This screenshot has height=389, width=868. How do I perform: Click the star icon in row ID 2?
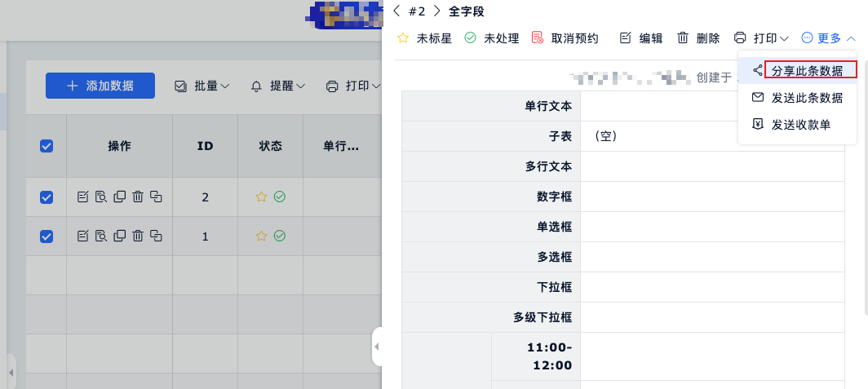point(261,197)
